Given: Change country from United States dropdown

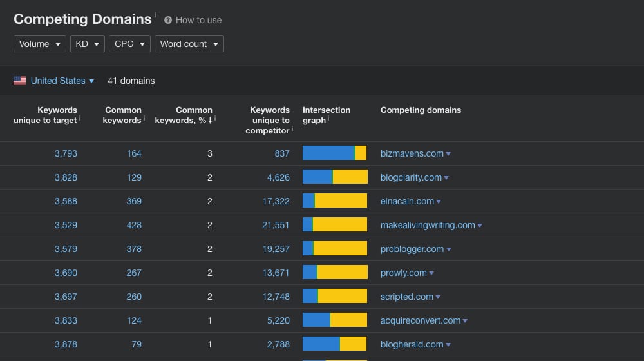Looking at the screenshot, I should pyautogui.click(x=62, y=81).
